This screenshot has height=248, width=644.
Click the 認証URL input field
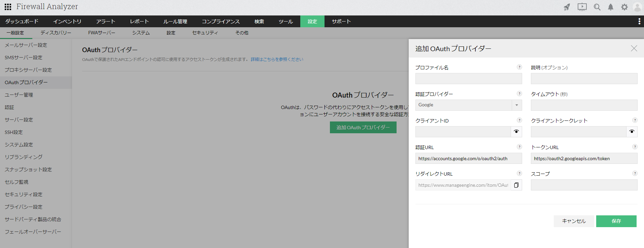pos(469,158)
